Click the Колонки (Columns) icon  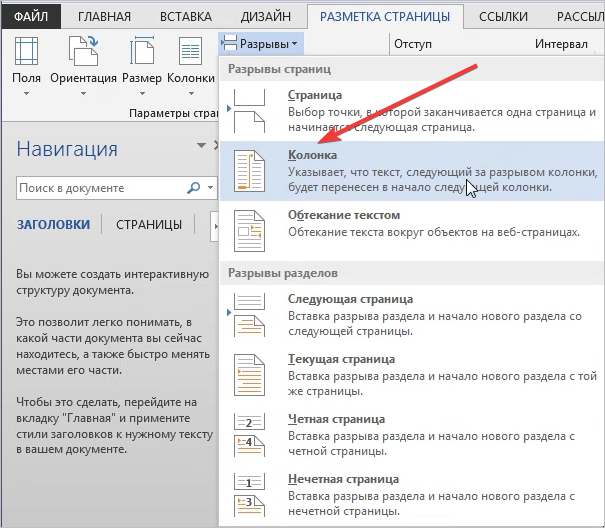190,53
